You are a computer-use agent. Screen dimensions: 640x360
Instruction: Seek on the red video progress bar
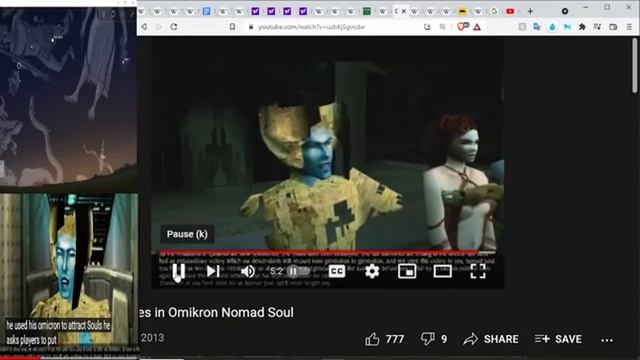(327, 252)
